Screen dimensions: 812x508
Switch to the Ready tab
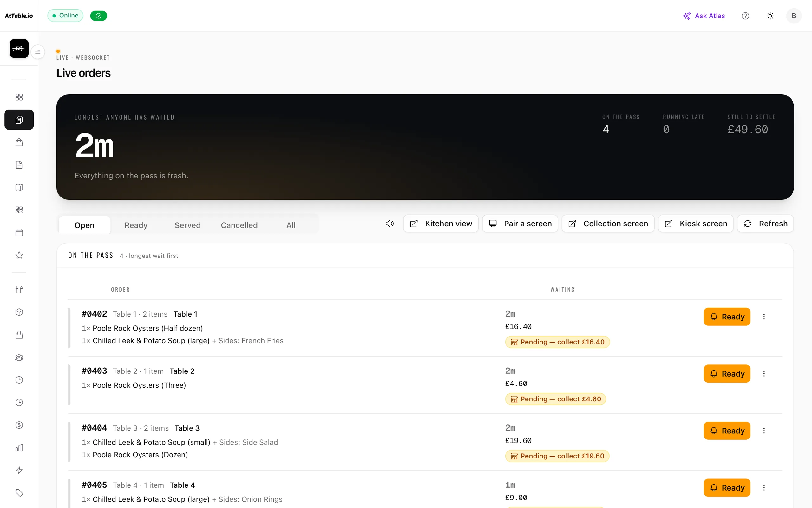136,225
